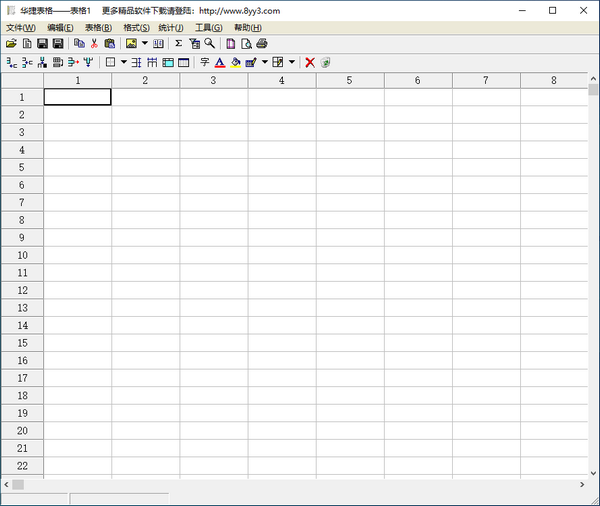This screenshot has height=506, width=600.
Task: Open the 统计(J) menu
Action: pos(171,27)
